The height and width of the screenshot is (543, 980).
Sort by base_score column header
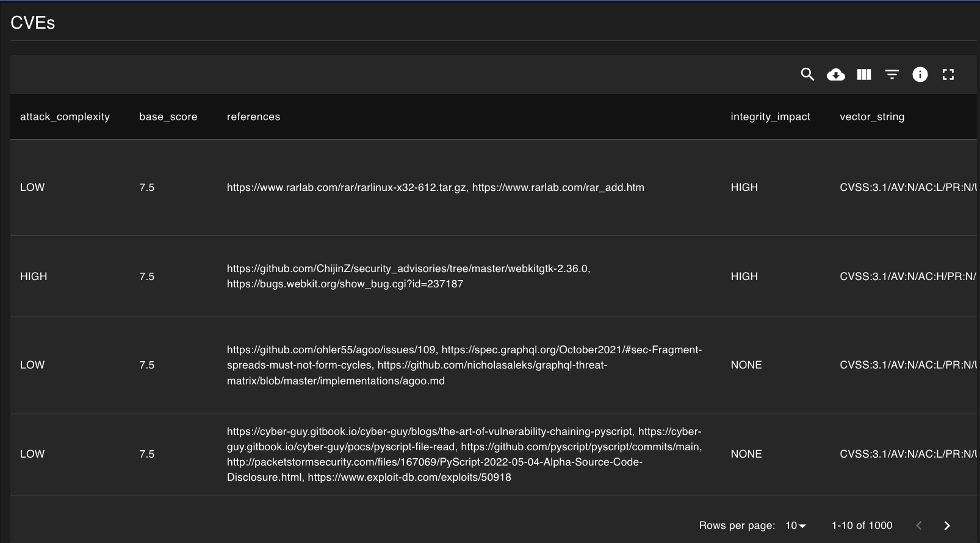(168, 117)
